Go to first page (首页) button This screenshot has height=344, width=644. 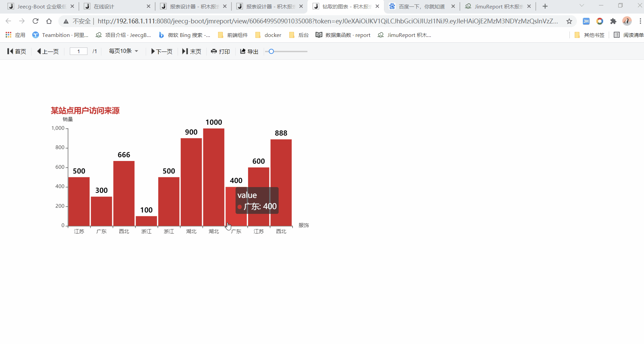(17, 51)
